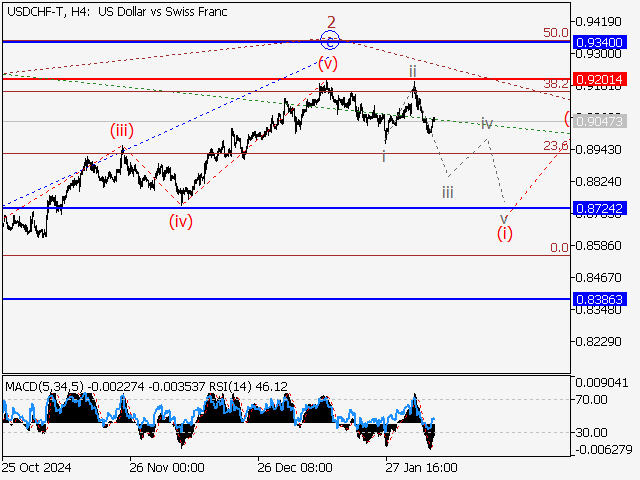The height and width of the screenshot is (480, 640).
Task: Click the 0.0 Fibonacci level label
Action: (559, 247)
